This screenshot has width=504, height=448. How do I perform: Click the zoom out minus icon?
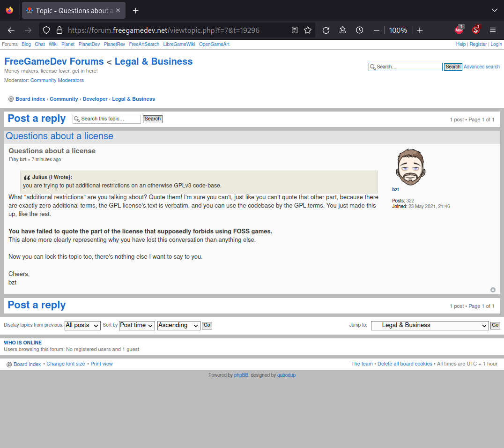[376, 30]
